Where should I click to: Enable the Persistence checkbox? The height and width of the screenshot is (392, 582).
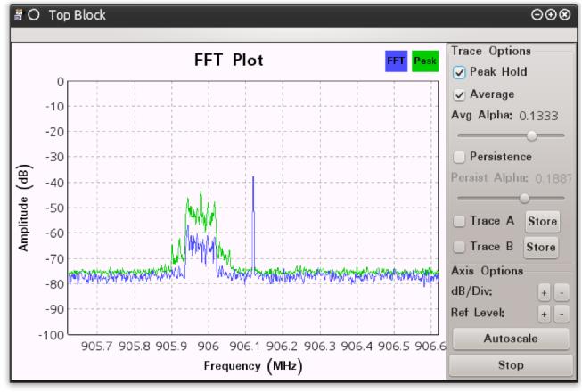459,157
